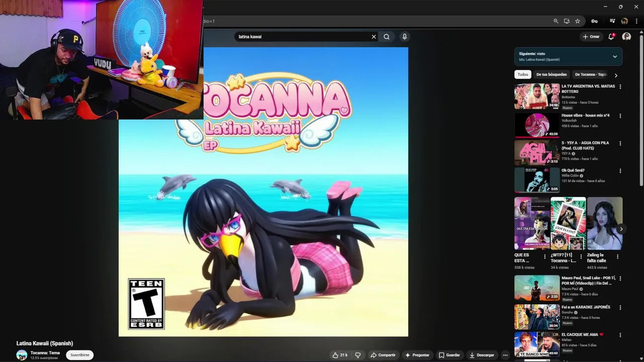Select the 'De Tocanna - Topic' chip
The height and width of the screenshot is (362, 644).
(591, 74)
